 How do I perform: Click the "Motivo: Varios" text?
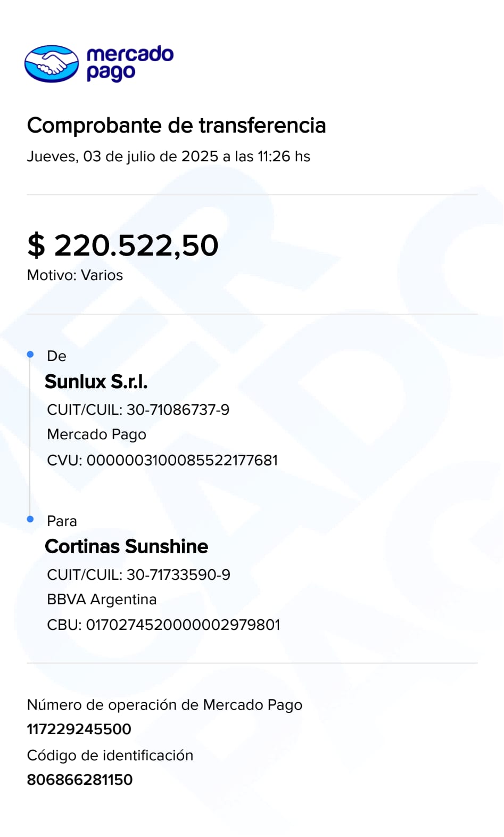click(75, 275)
